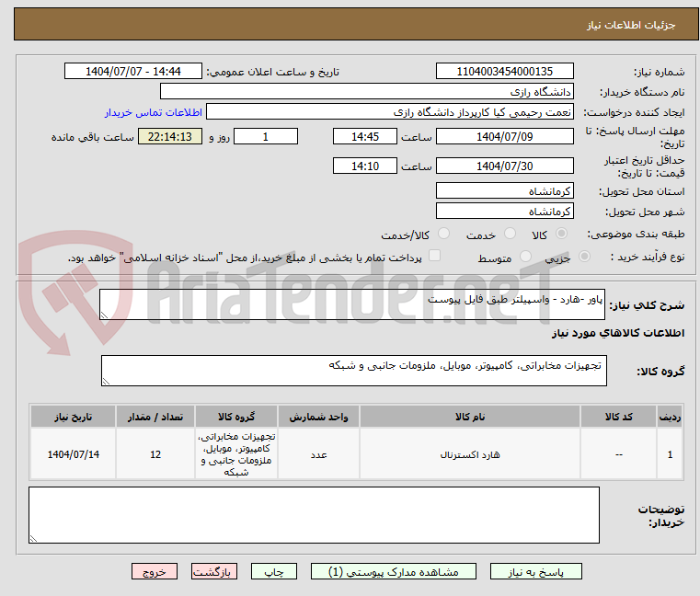
Task: Click the گروه کالا text area
Action: (354, 371)
